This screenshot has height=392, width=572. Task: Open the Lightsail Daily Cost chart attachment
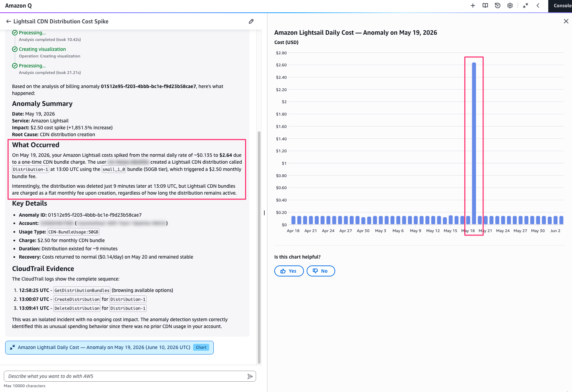[x=109, y=347]
